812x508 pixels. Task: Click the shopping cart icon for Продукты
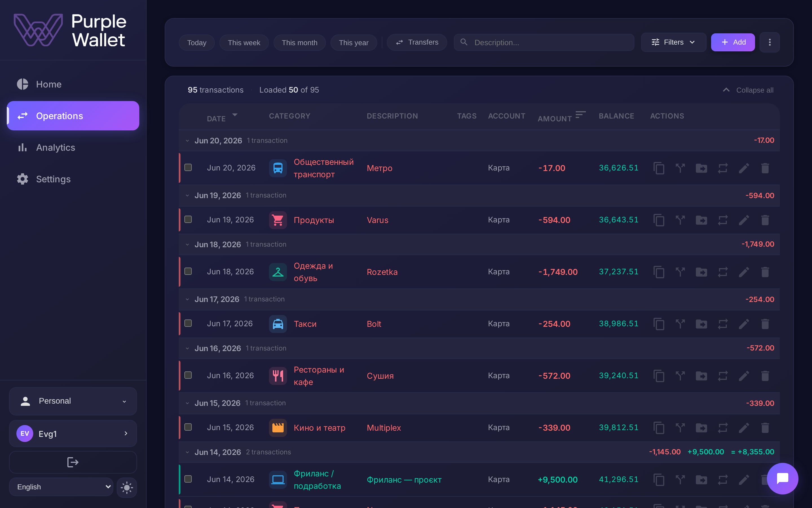coord(278,220)
